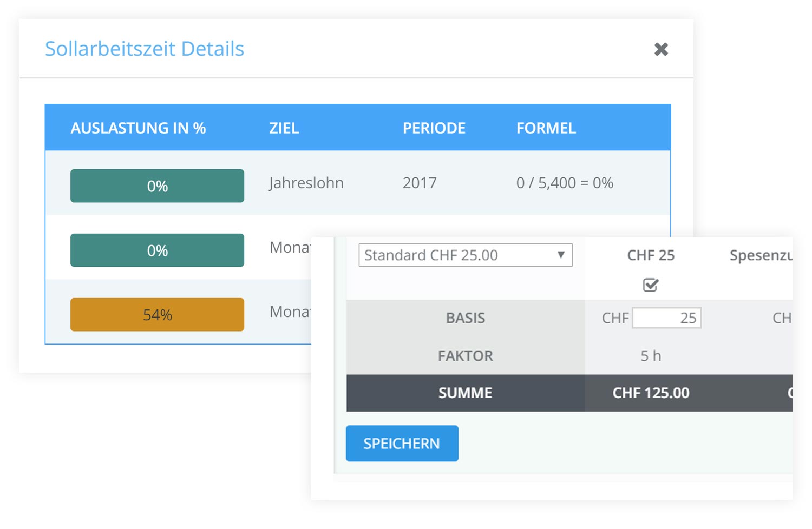Toggle the checkbox under CHF 25
This screenshot has height=529, width=812.
click(x=650, y=285)
